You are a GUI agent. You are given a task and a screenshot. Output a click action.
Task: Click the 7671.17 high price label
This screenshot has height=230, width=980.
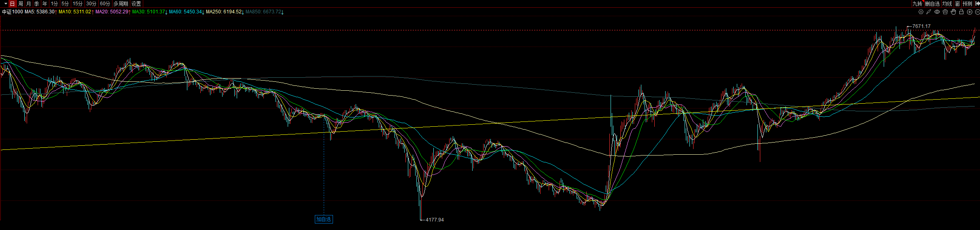(921, 26)
